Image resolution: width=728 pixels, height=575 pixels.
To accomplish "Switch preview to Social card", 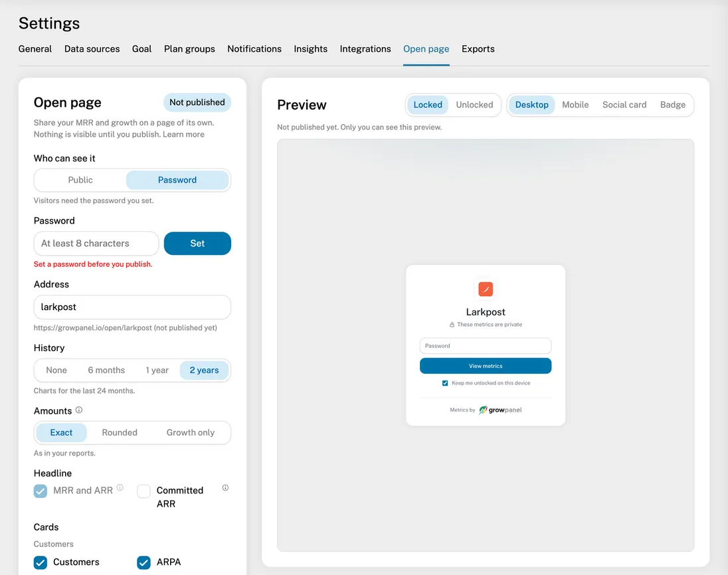I will (624, 105).
